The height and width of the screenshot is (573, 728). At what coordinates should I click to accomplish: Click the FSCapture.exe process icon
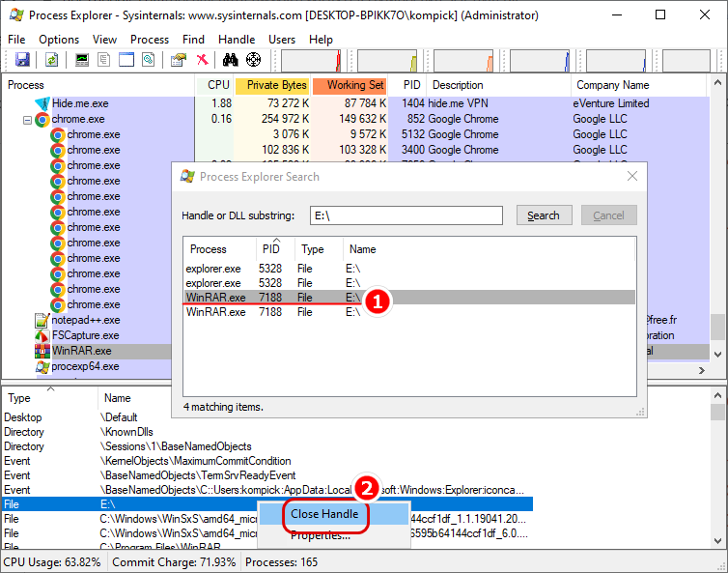click(42, 335)
